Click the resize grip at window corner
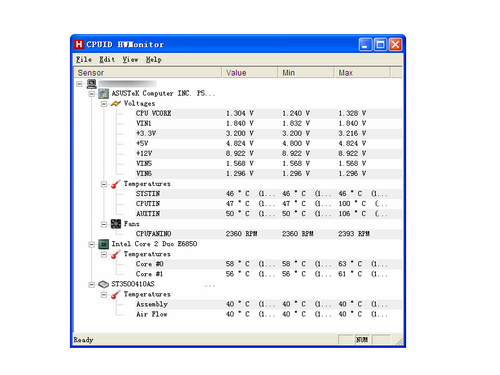Image resolution: width=500 pixels, height=375 pixels. [x=399, y=340]
